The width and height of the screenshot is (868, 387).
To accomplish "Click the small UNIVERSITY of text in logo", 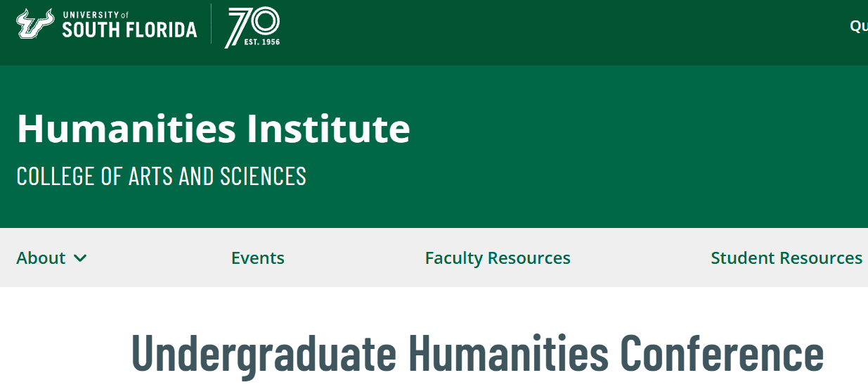I will click(96, 15).
